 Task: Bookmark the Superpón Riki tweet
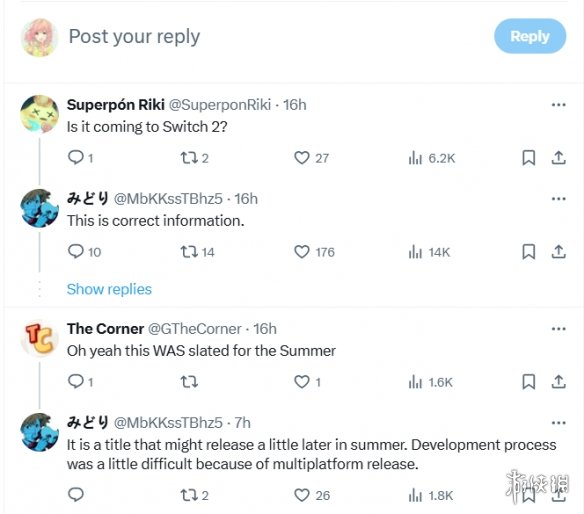click(529, 158)
